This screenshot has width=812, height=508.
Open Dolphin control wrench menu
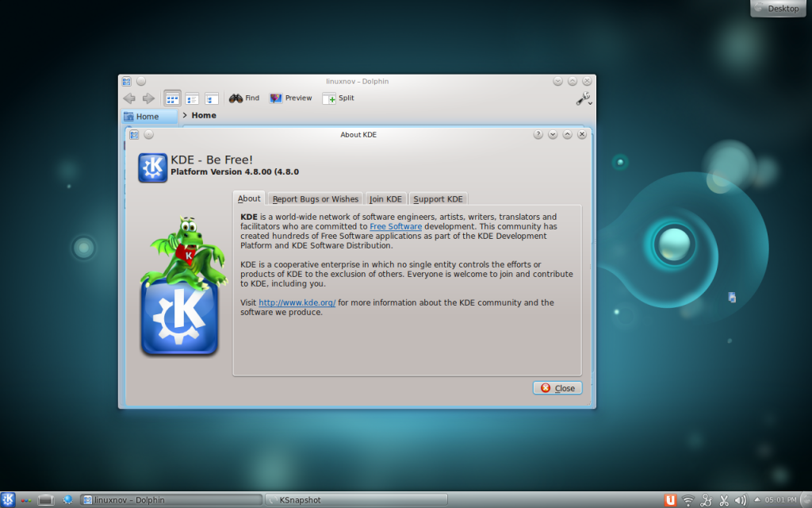(x=584, y=98)
